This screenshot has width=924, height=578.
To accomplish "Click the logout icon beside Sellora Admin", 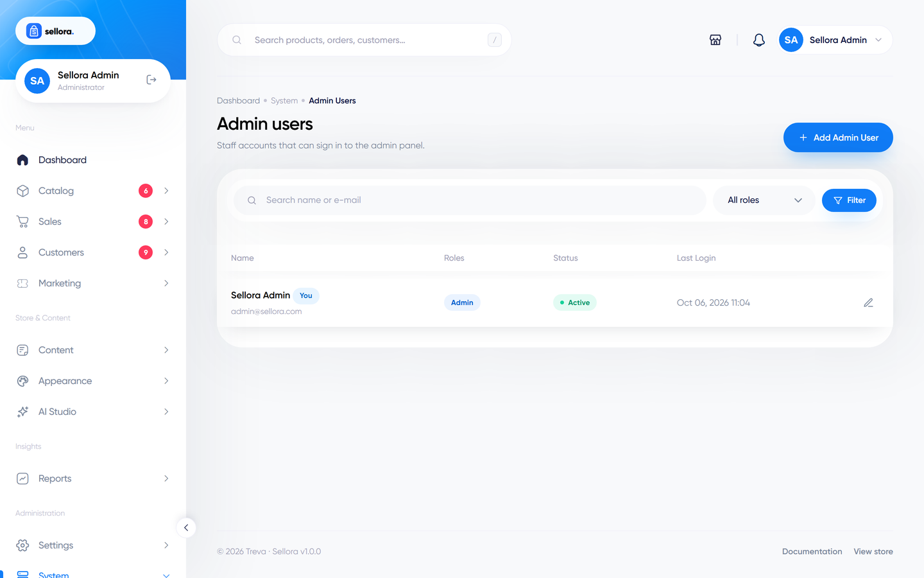I will point(151,80).
